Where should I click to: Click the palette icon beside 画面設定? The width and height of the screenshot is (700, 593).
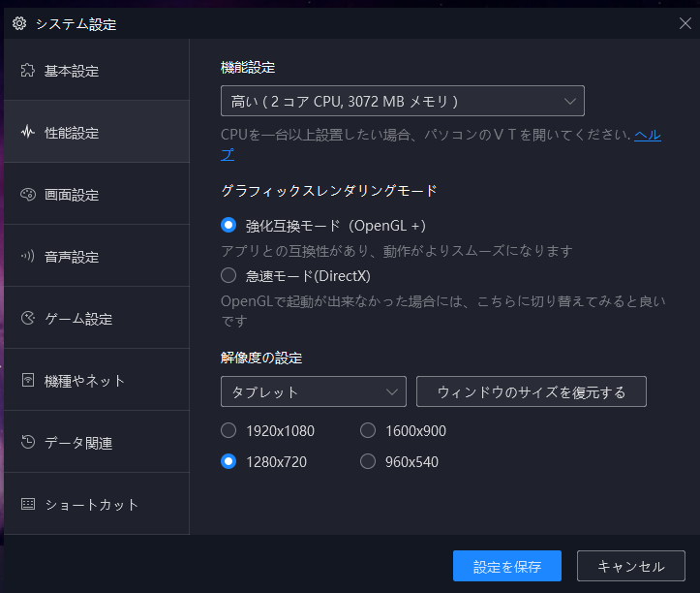[x=28, y=195]
